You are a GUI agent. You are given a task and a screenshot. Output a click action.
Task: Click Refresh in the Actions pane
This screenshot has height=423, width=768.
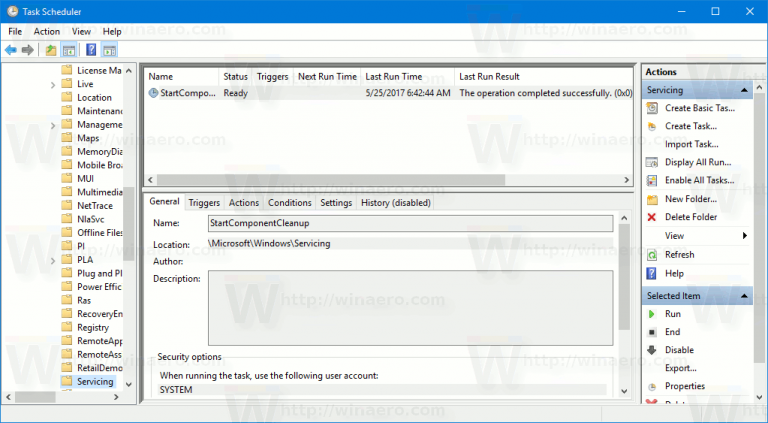(x=678, y=255)
